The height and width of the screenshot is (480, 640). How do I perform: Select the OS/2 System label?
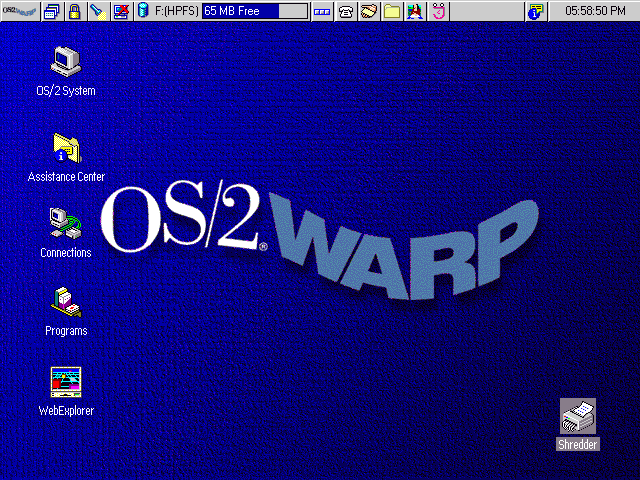[66, 91]
